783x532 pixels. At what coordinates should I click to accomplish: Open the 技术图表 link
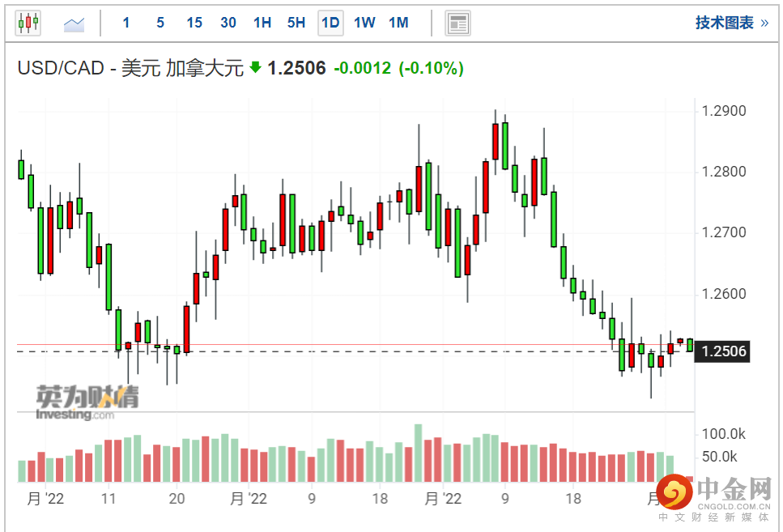(x=730, y=23)
